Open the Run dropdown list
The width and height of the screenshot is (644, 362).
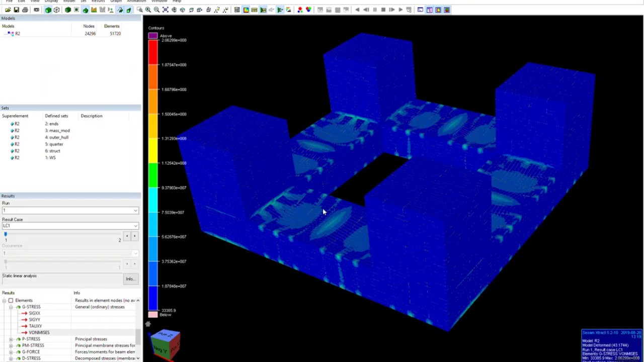[x=135, y=210]
